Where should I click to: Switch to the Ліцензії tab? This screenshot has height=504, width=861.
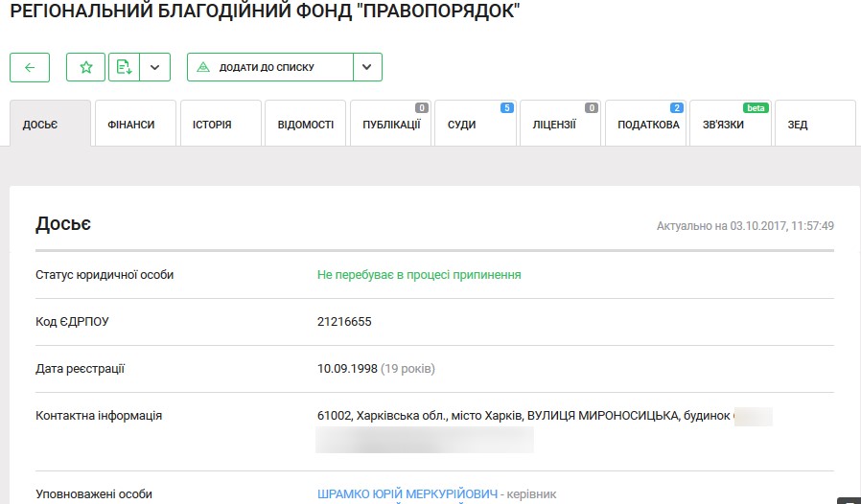click(554, 125)
